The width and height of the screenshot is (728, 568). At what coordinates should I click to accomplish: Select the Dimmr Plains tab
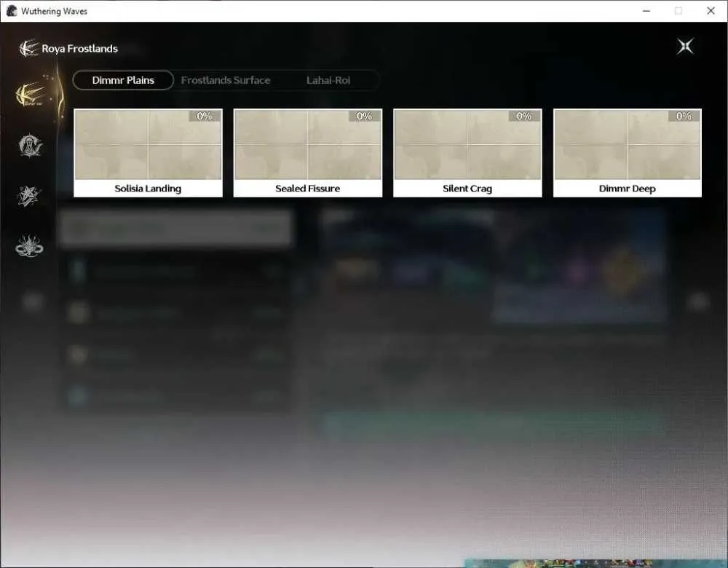123,80
